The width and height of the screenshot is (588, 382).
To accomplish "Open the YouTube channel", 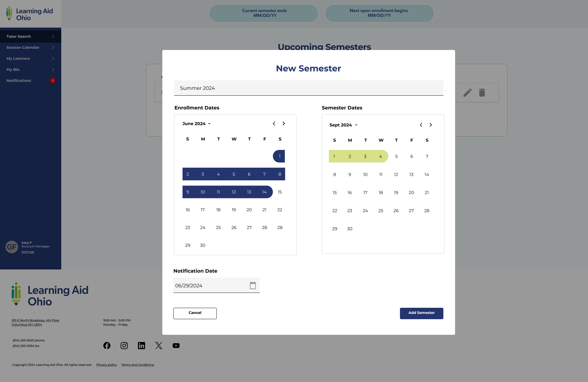I will pyautogui.click(x=176, y=346).
